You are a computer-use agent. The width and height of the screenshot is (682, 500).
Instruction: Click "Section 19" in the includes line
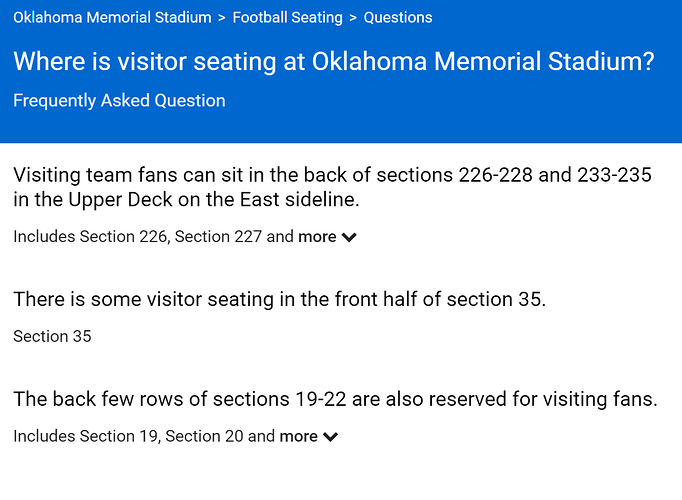(118, 436)
